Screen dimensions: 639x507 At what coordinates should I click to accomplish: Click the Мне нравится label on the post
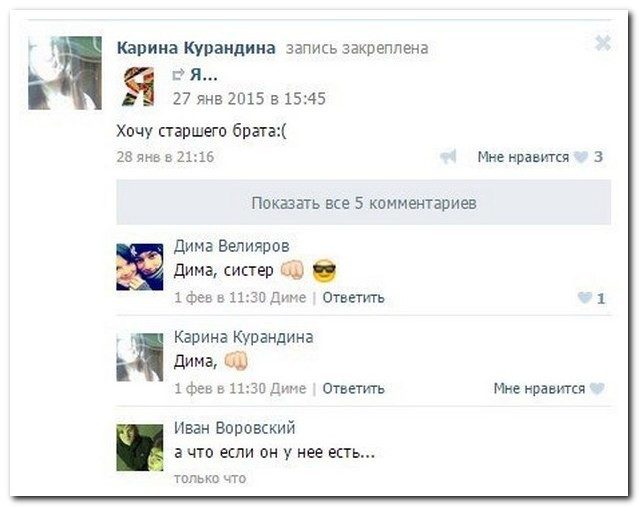click(x=523, y=157)
